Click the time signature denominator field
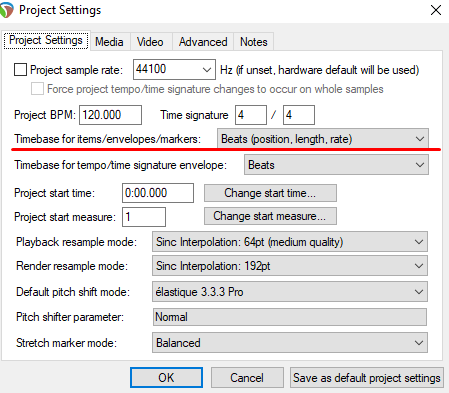The height and width of the screenshot is (393, 449). (x=299, y=115)
